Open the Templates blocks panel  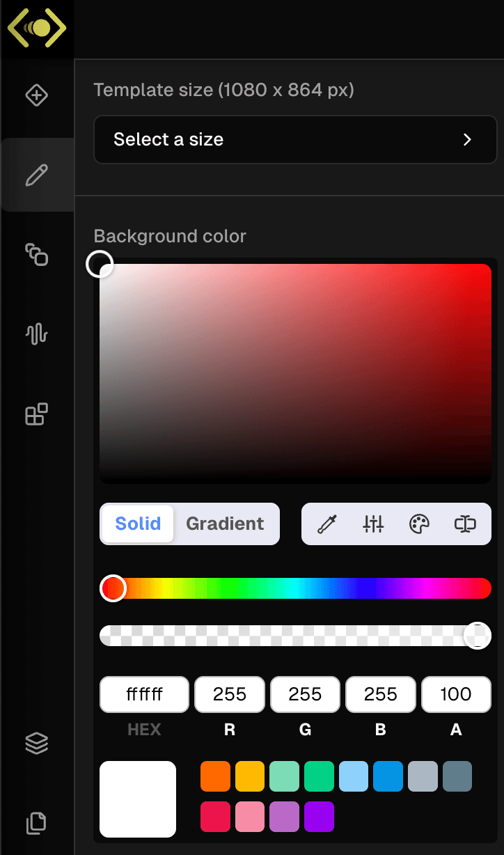[37, 413]
